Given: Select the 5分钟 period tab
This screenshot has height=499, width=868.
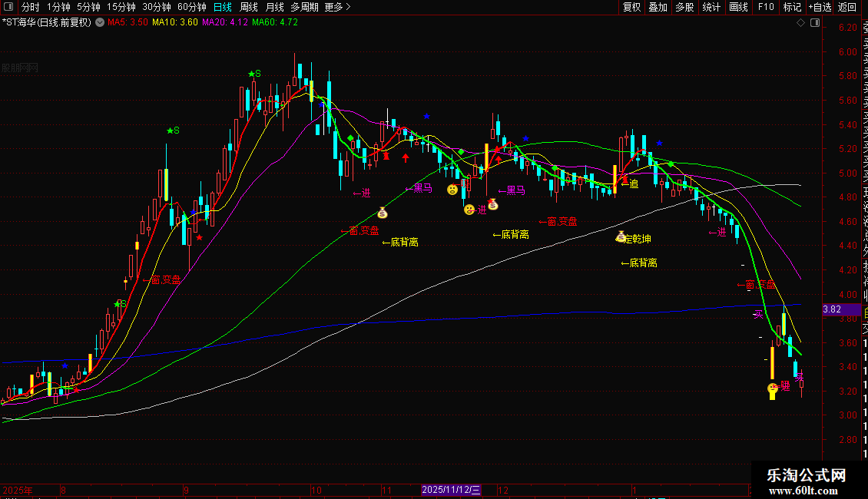Looking at the screenshot, I should (88, 7).
